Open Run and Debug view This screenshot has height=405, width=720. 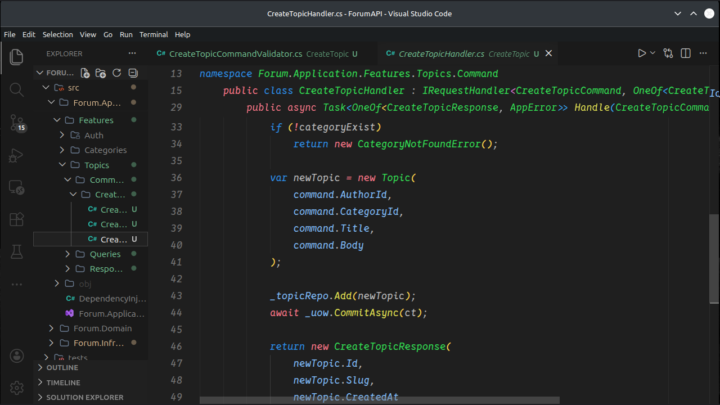[x=16, y=155]
